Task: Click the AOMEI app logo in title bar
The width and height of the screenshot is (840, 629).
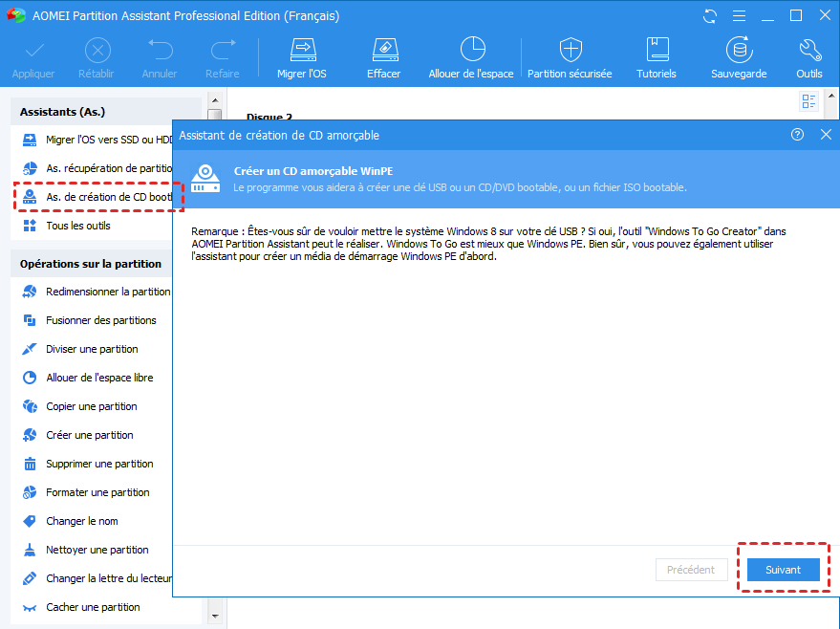Action: click(15, 15)
